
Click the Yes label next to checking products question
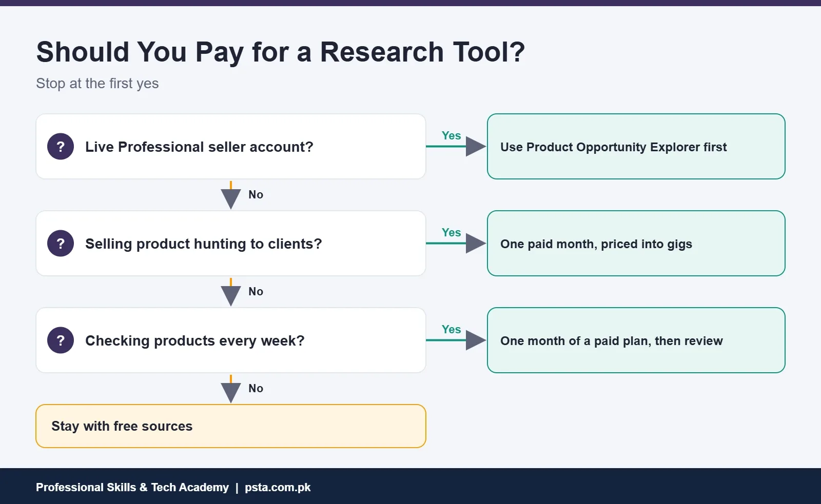452,329
